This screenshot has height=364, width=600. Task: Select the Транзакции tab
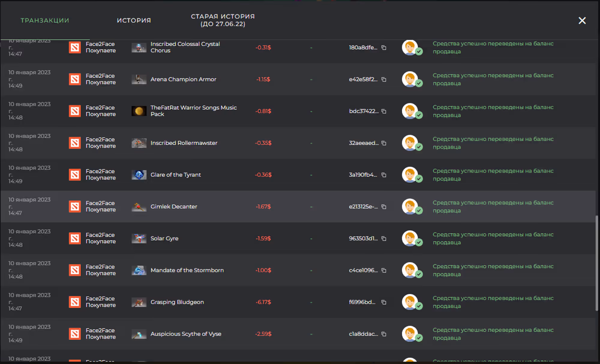point(45,20)
